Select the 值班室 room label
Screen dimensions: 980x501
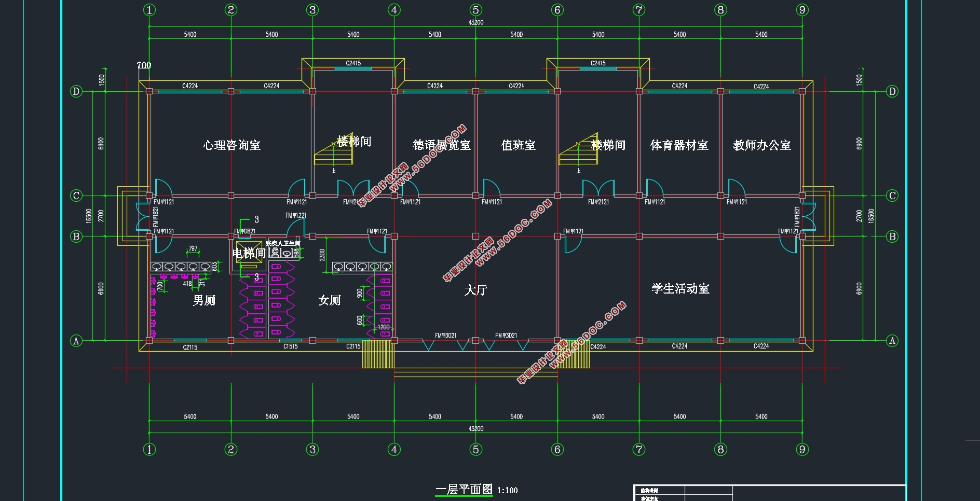518,145
